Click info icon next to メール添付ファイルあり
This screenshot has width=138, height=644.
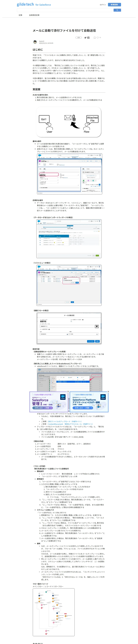[83, 320]
